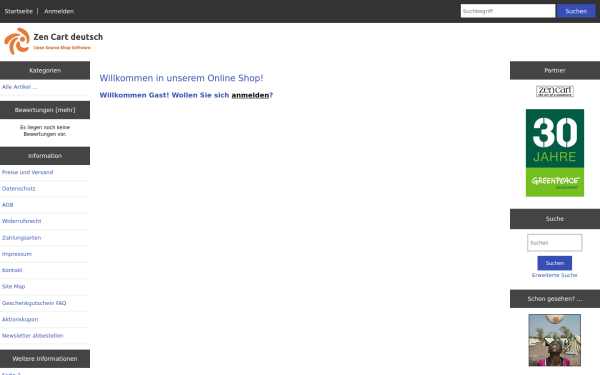Open Impressum link
Screen dimensions: 600x375
(17, 254)
